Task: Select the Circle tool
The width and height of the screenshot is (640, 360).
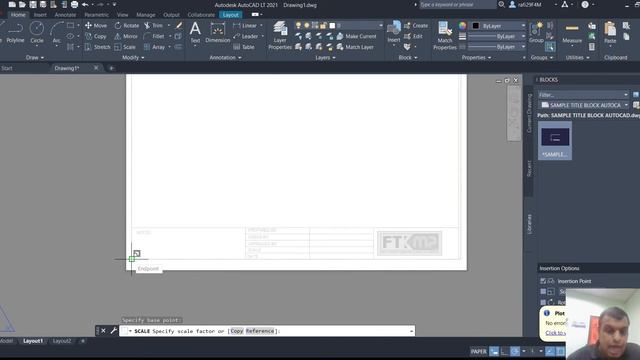Action: pyautogui.click(x=37, y=33)
